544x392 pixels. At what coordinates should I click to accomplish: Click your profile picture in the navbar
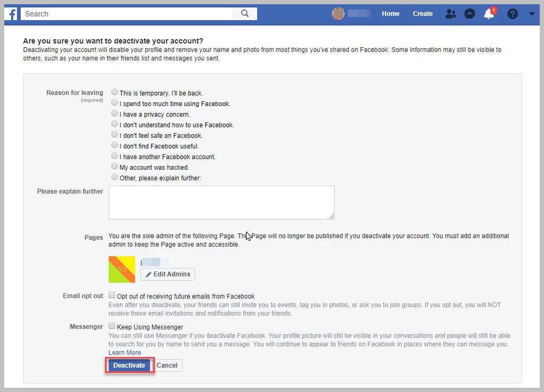[338, 13]
